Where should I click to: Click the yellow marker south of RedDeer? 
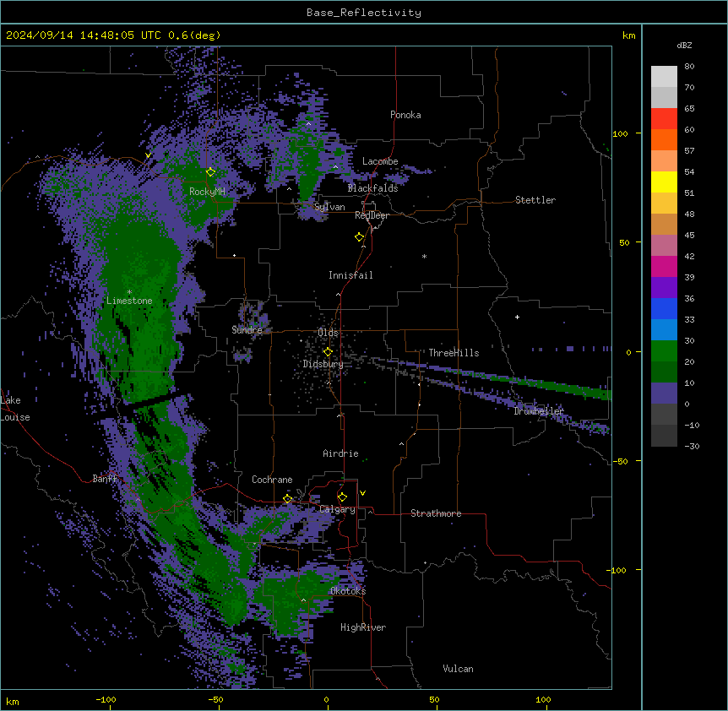pos(359,237)
